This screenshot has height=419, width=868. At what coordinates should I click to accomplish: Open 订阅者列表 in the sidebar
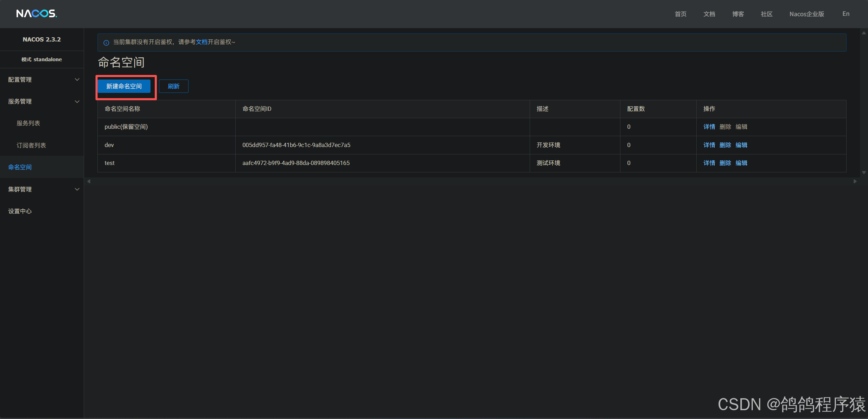[x=31, y=145]
